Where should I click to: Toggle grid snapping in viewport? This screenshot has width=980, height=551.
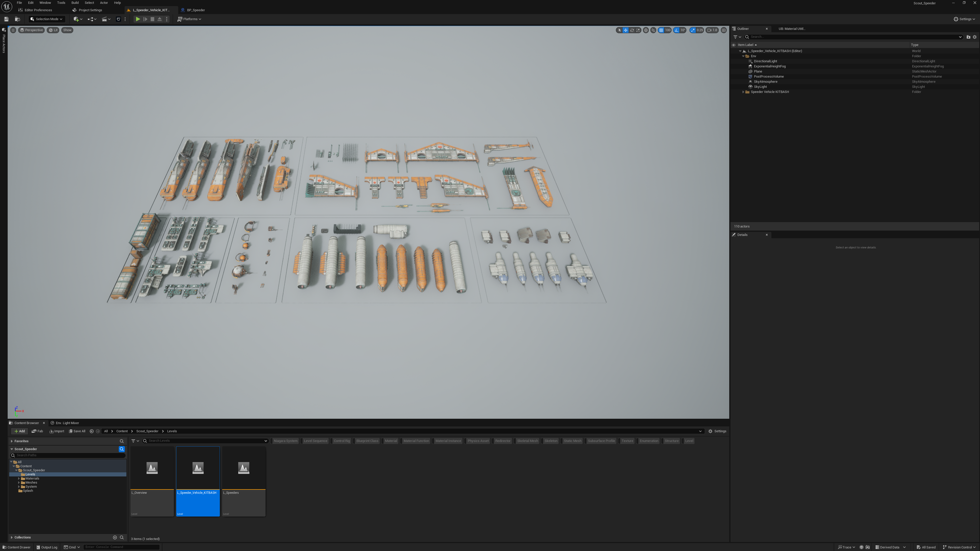pyautogui.click(x=661, y=30)
